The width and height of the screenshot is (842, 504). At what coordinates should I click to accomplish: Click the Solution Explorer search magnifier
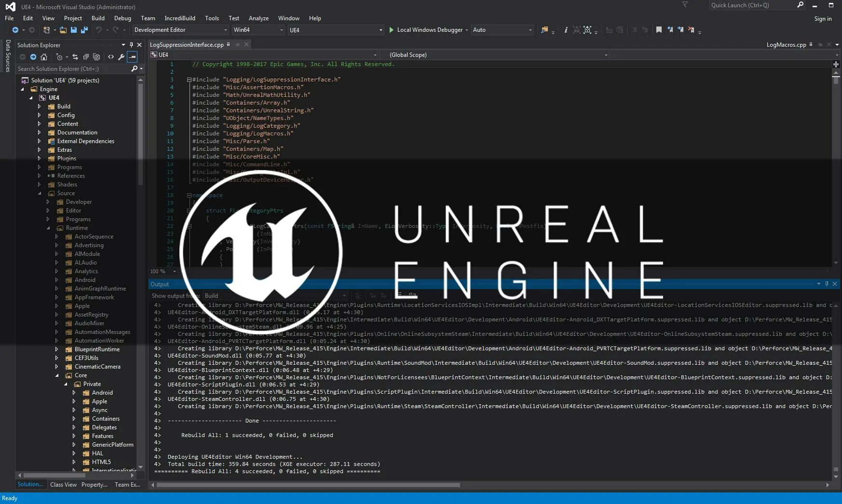[135, 69]
